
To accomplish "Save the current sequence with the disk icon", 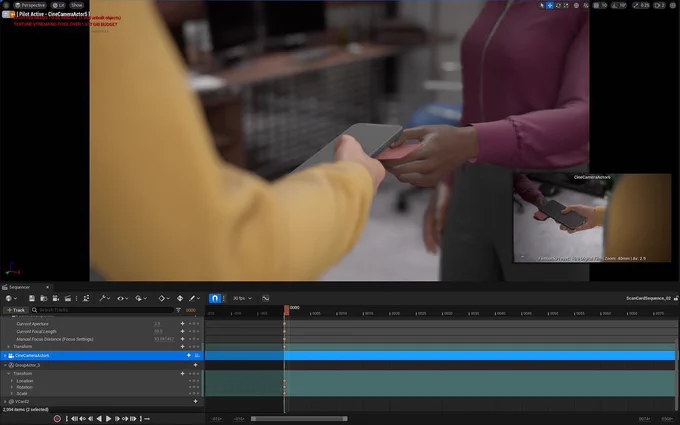I will coord(32,298).
